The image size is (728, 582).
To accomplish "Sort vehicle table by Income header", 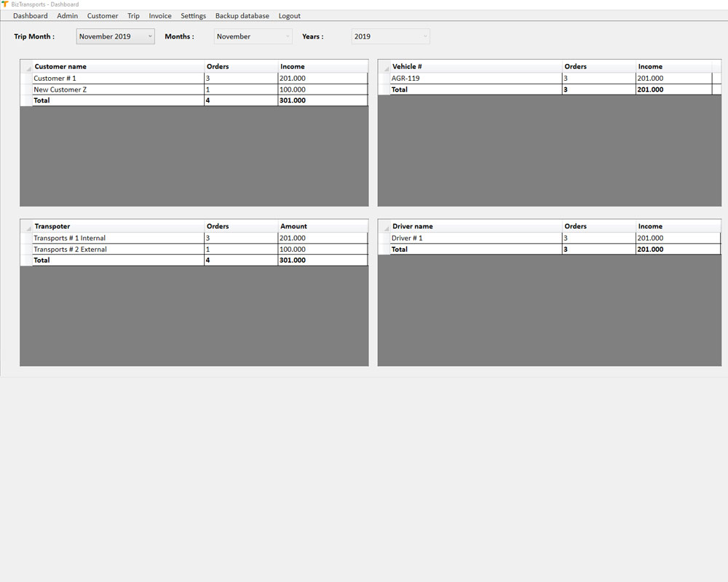I will tap(673, 66).
